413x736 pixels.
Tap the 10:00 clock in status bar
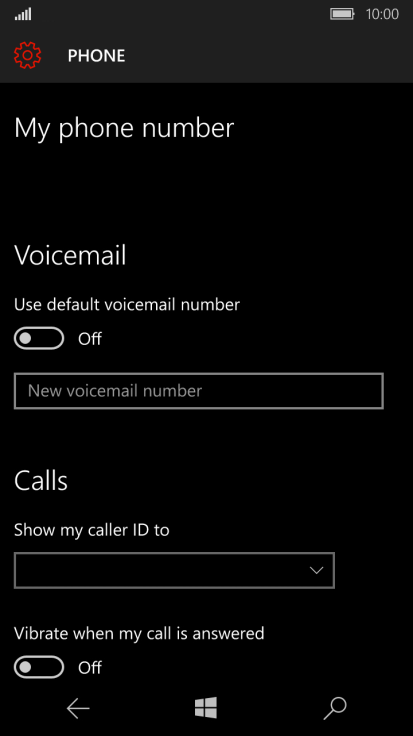[382, 14]
